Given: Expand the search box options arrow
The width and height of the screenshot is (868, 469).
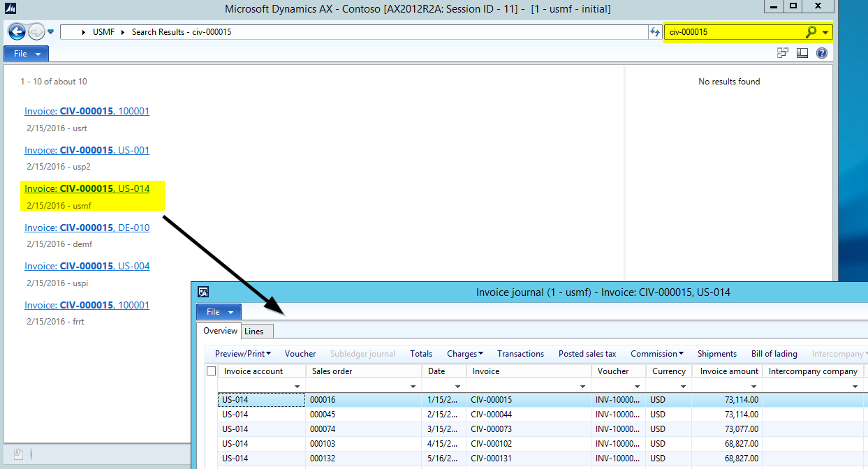Looking at the screenshot, I should (x=826, y=32).
